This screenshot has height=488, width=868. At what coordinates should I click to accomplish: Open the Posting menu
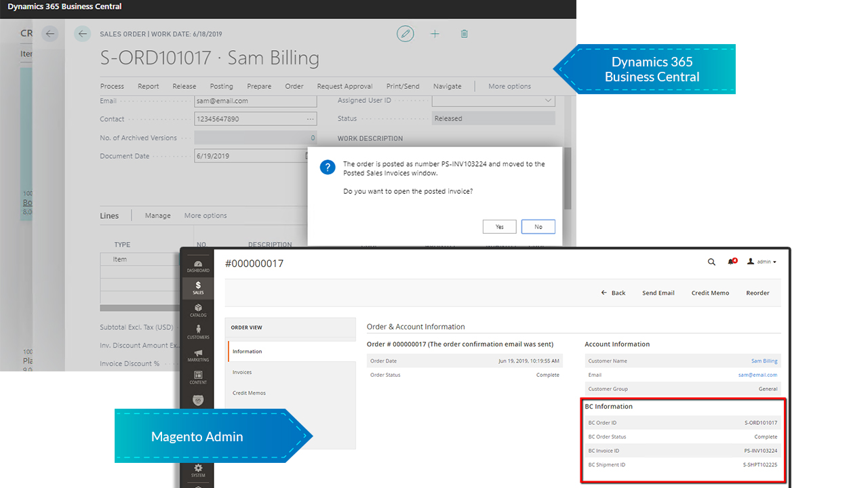(x=220, y=86)
